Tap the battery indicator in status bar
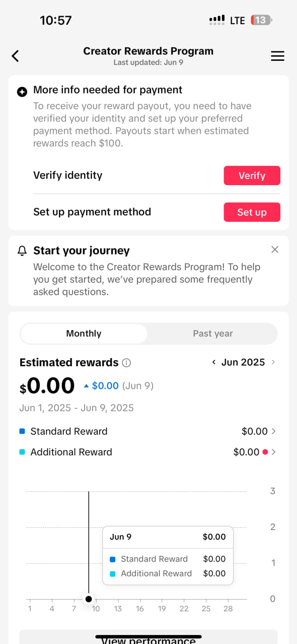Image resolution: width=297 pixels, height=644 pixels. [261, 21]
